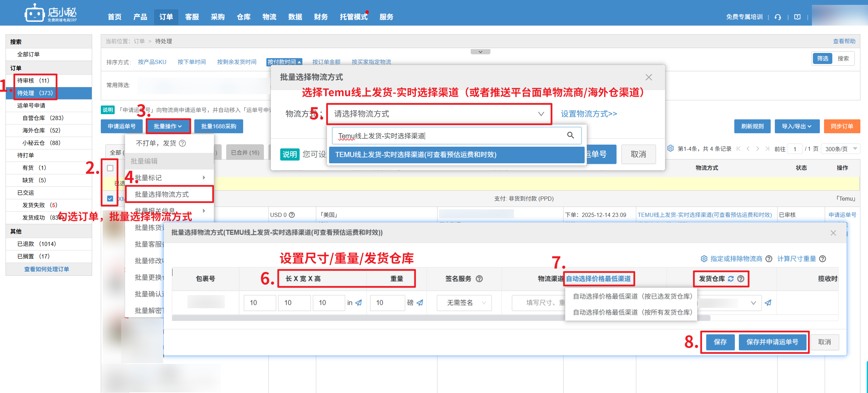Click the 设置物流方式>> link

pos(588,114)
